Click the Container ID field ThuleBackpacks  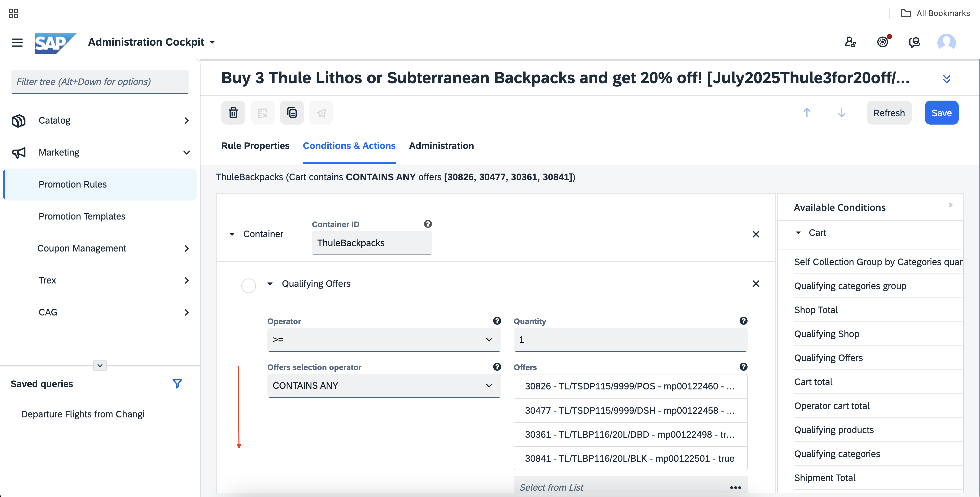[372, 243]
